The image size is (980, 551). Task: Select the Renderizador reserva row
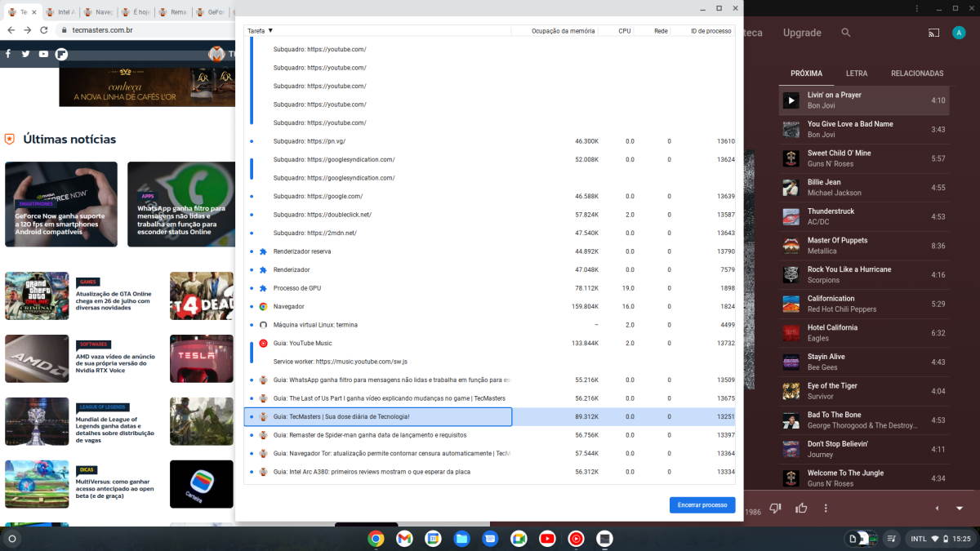coord(490,251)
